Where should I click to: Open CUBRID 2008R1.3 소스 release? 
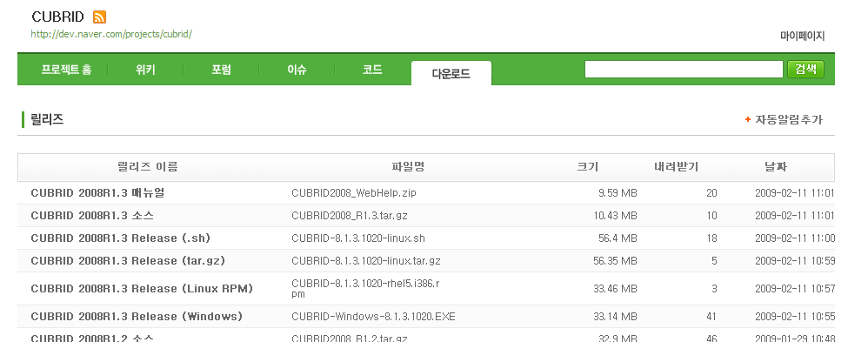[92, 216]
